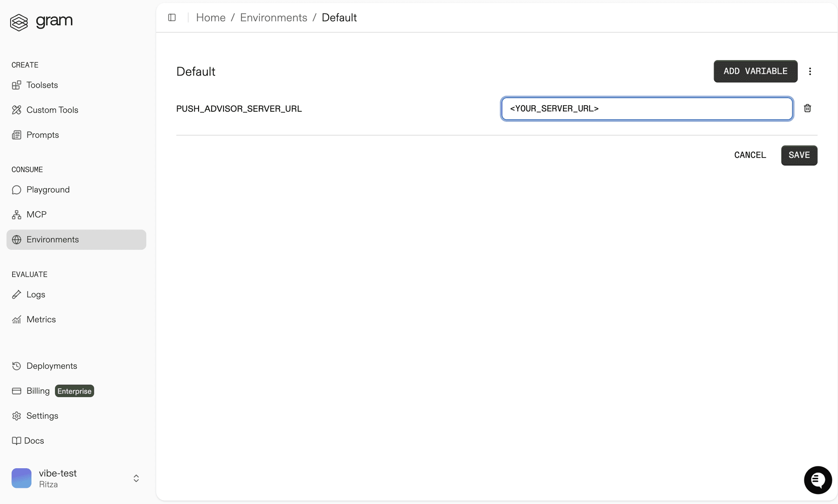Save the environment changes
838x504 pixels.
(x=799, y=155)
